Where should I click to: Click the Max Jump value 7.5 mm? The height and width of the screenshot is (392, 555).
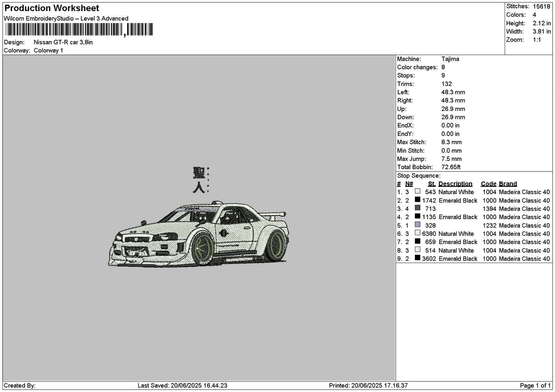pos(451,159)
